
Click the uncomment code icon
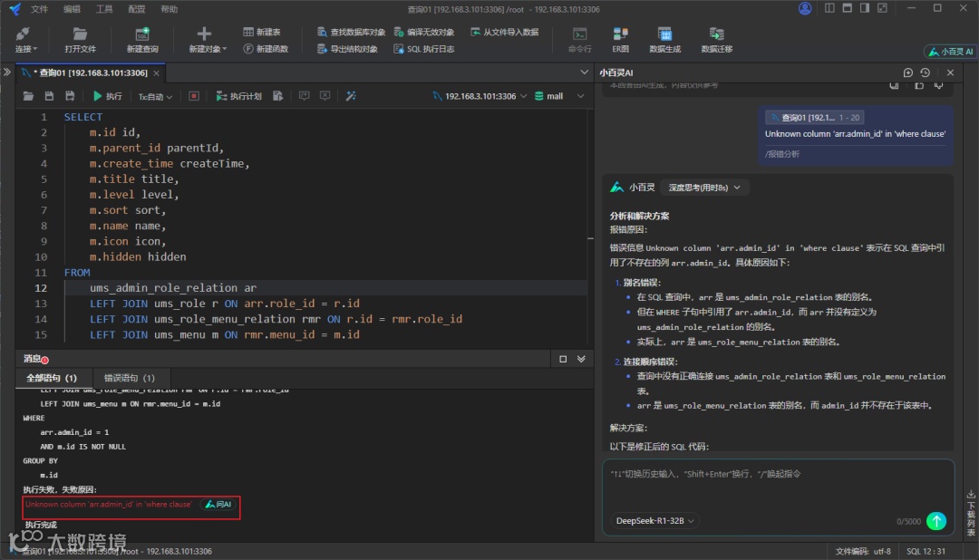coord(325,96)
